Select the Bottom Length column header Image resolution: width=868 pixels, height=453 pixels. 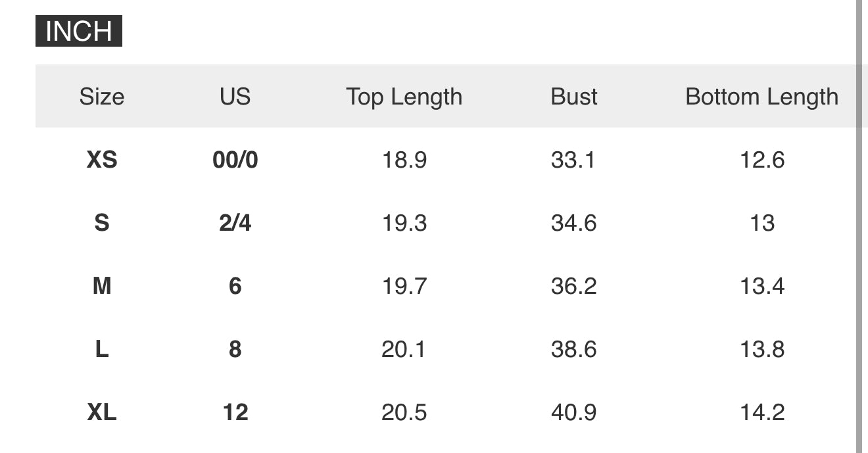click(761, 97)
